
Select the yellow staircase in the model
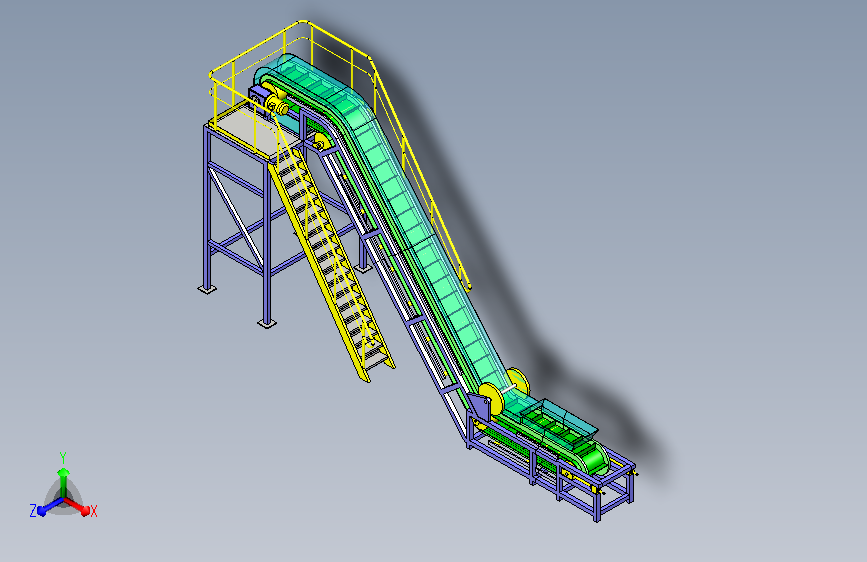click(332, 264)
